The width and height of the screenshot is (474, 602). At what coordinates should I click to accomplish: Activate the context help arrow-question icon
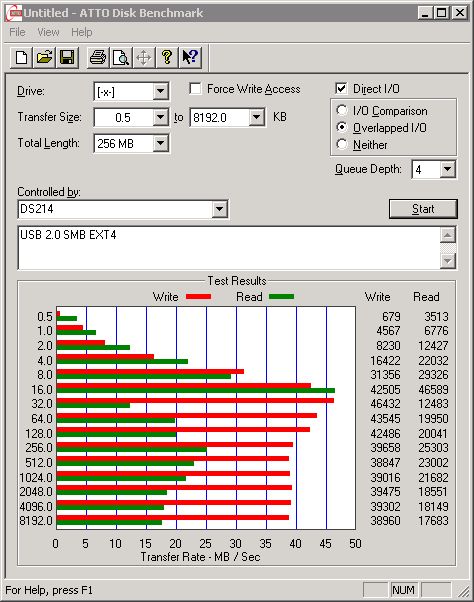point(190,58)
